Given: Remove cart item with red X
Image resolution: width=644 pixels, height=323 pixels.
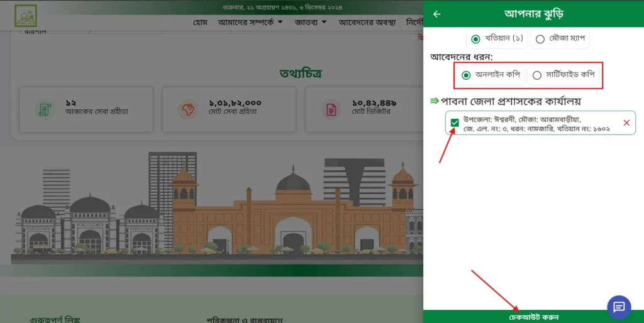Looking at the screenshot, I should pos(626,123).
